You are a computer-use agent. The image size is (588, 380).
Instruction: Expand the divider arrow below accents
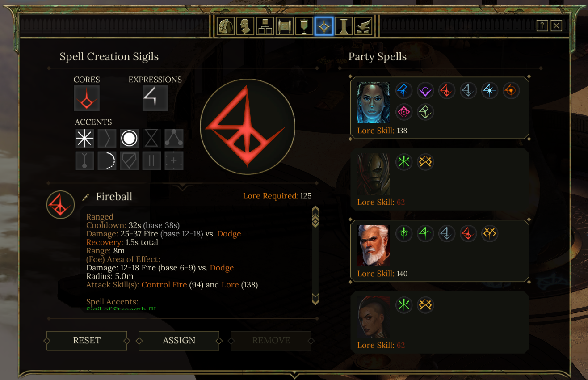pyautogui.click(x=183, y=186)
